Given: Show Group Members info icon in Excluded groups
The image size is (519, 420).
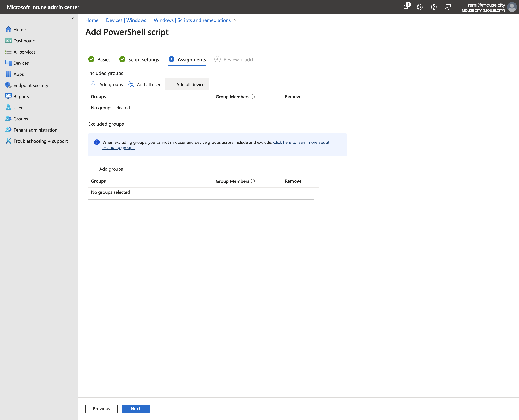Looking at the screenshot, I should point(253,181).
